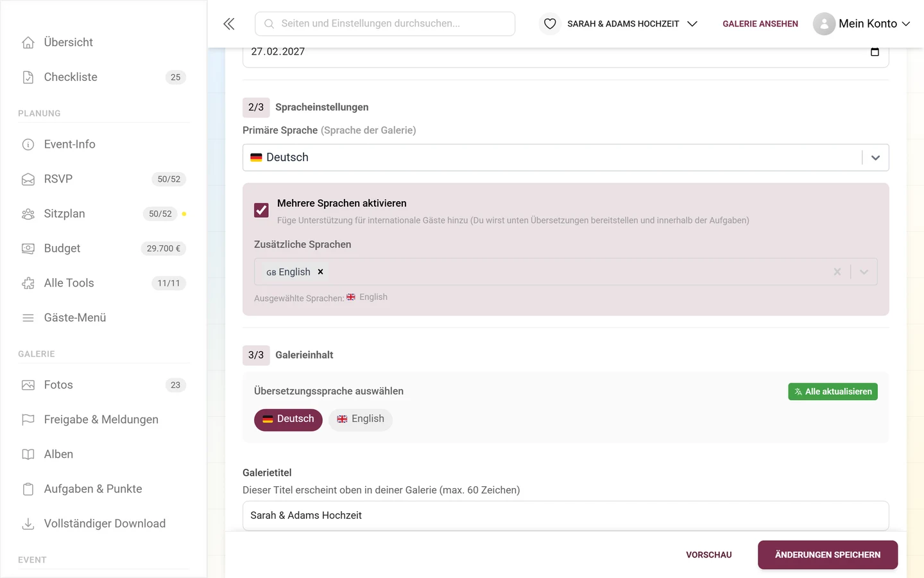Click the heart icon beside event name
Viewport: 924px width, 578px height.
[x=550, y=24]
